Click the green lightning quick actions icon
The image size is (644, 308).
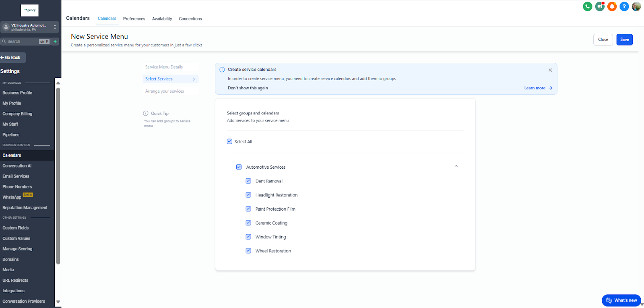click(x=55, y=41)
